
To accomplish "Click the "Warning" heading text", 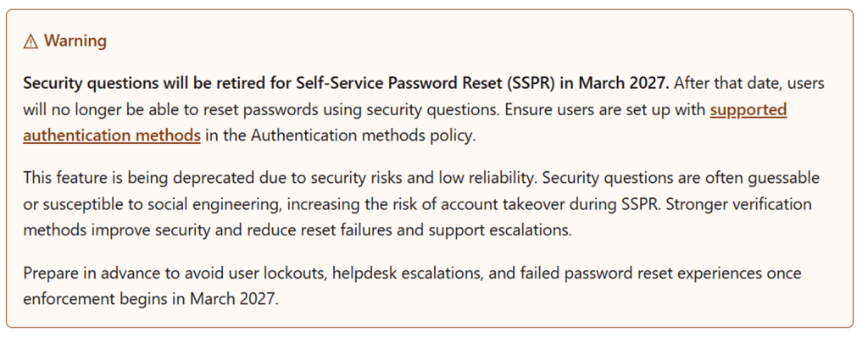I will click(75, 41).
